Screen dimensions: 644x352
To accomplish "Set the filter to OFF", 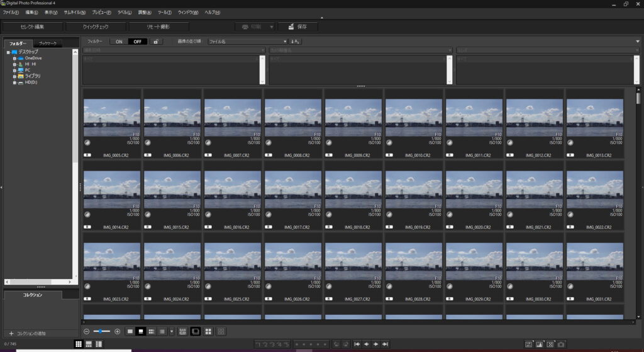I will (x=137, y=42).
